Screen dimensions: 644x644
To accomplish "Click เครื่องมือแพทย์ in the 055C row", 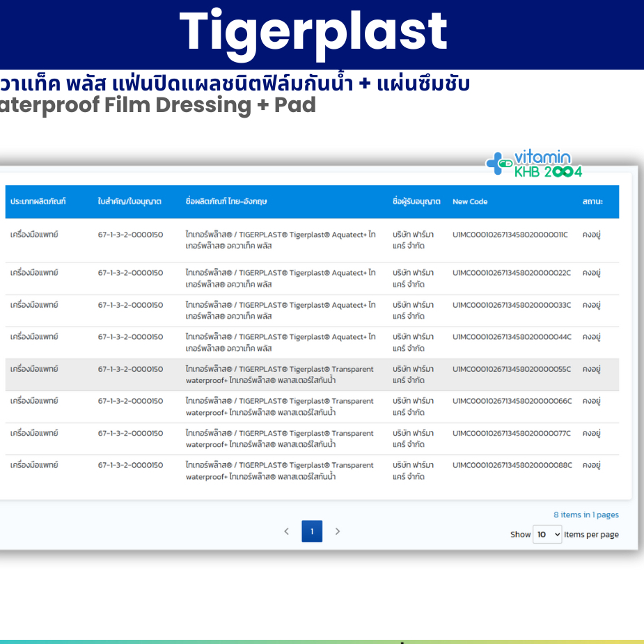I will pyautogui.click(x=34, y=368).
